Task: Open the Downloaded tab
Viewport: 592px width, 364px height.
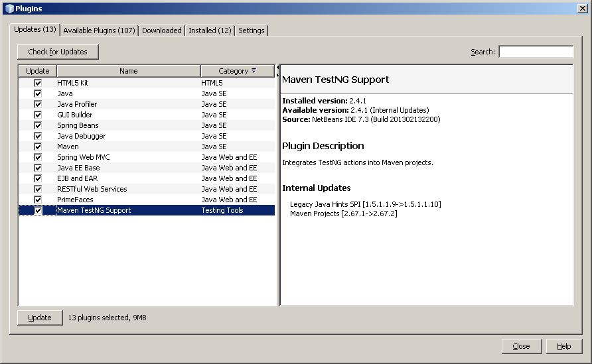Action: pyautogui.click(x=161, y=30)
